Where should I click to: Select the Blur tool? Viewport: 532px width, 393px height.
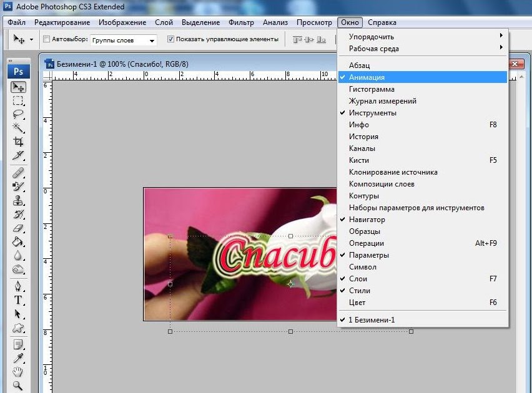18,255
